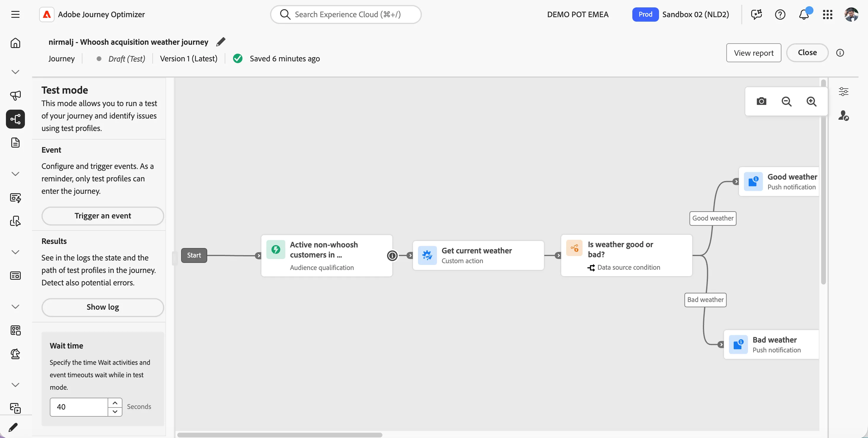Open notifications bell
Viewport: 868px width, 438px height.
(x=804, y=15)
